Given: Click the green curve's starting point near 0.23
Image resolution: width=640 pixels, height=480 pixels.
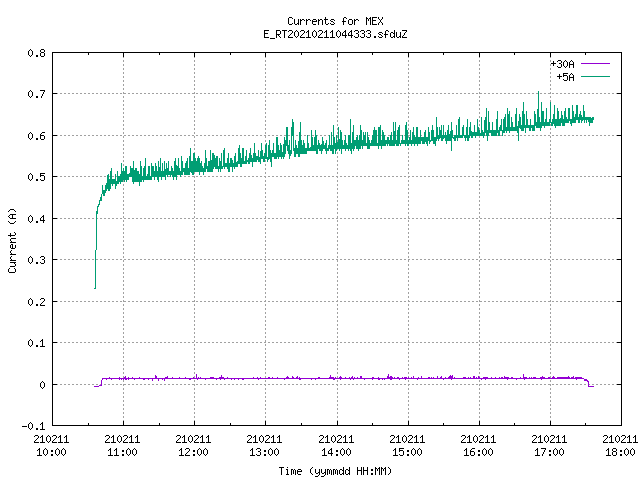Looking at the screenshot, I should pos(95,288).
